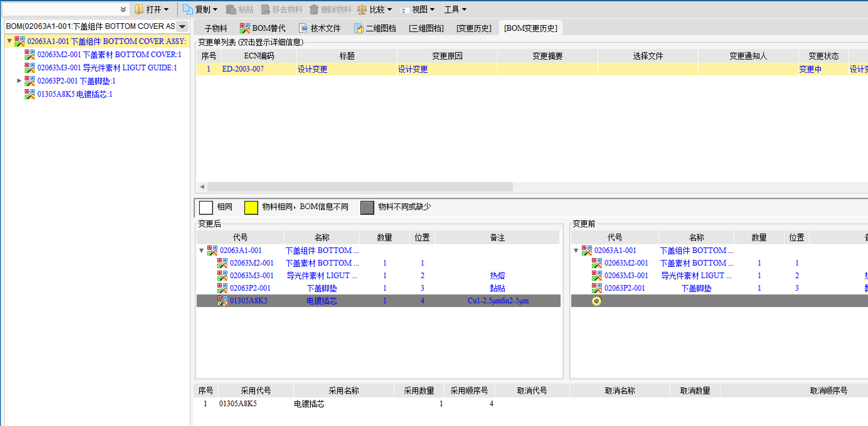Collapse the 02063A1-001 root tree node
The width and height of the screenshot is (868, 426).
(9, 41)
